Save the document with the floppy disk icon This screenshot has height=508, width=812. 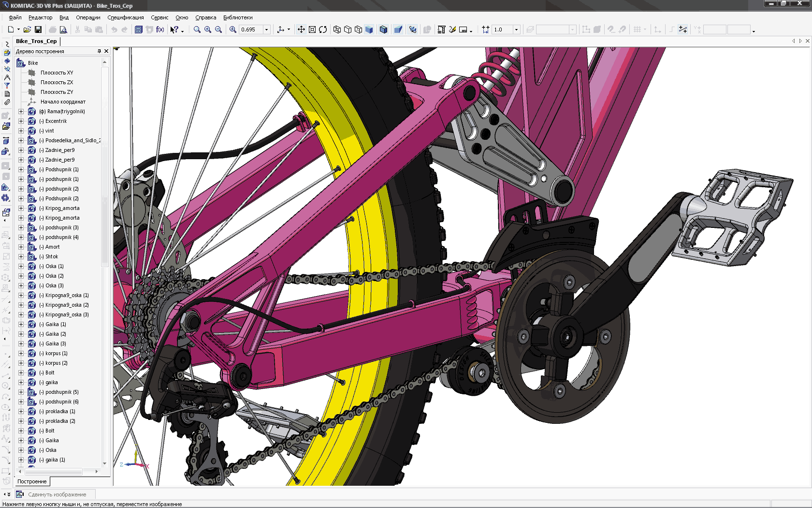click(38, 30)
